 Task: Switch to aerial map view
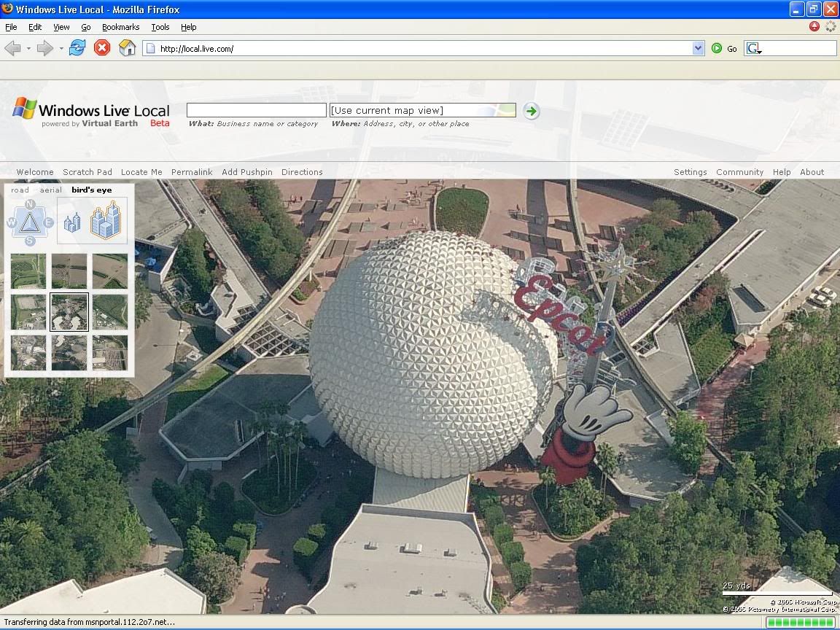point(51,190)
